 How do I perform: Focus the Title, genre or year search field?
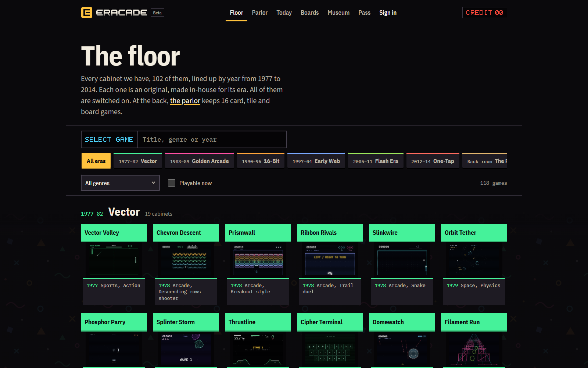pyautogui.click(x=212, y=139)
